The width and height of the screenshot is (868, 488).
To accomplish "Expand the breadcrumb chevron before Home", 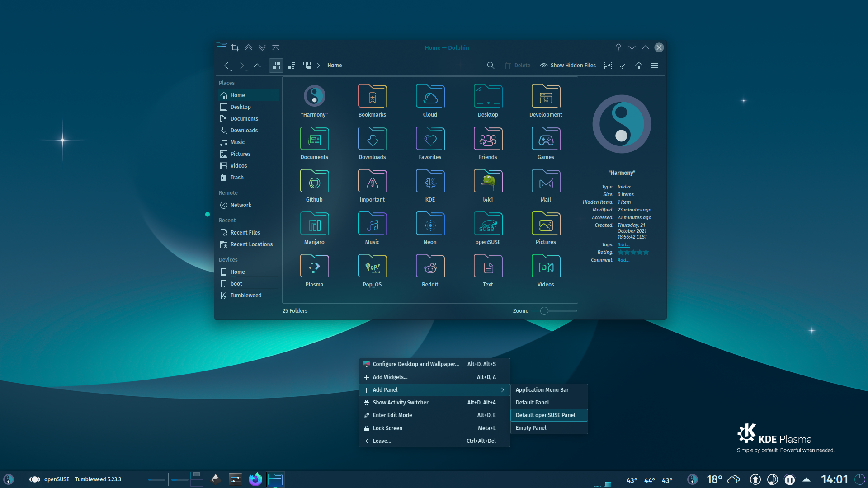I will [318, 66].
